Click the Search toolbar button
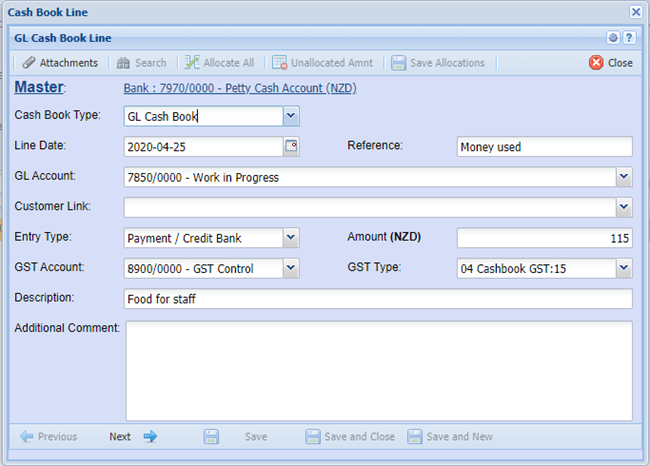The height and width of the screenshot is (466, 650). click(x=141, y=62)
